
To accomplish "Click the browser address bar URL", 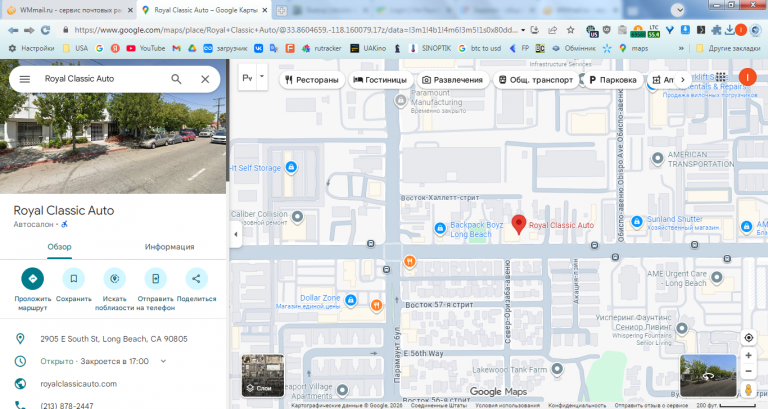I will pos(295,30).
